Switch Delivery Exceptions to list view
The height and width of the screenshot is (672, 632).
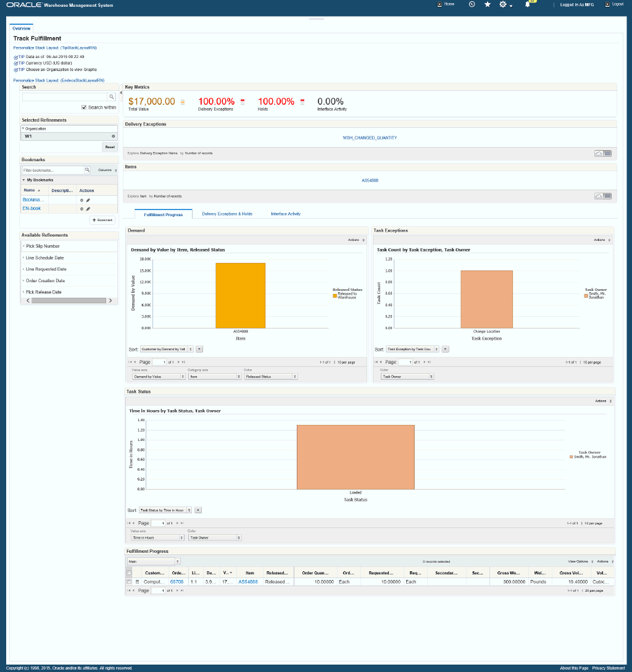coord(607,153)
